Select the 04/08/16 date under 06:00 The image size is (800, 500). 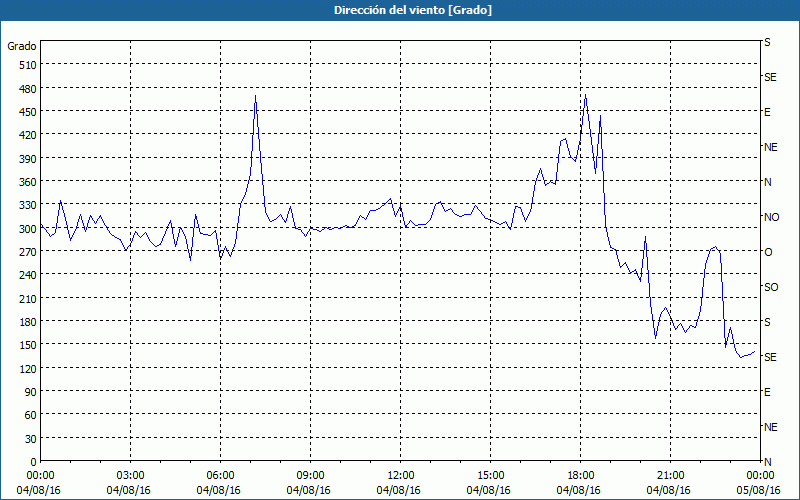coord(218,490)
